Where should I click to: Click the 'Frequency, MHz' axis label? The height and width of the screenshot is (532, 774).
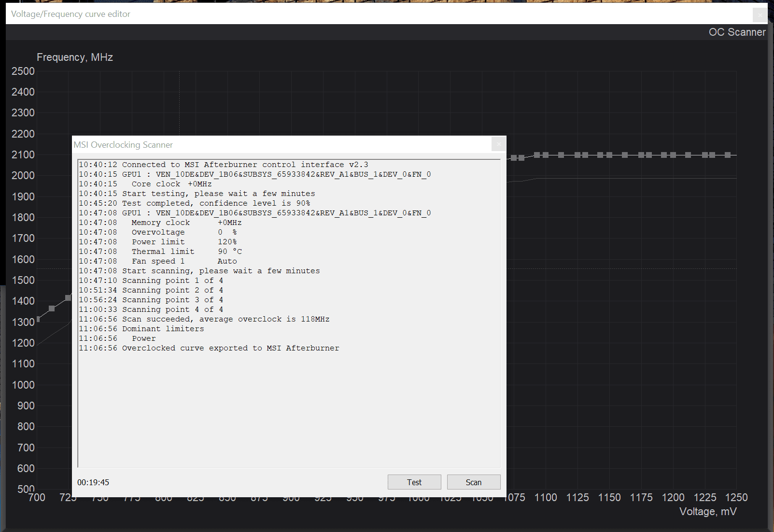click(75, 57)
